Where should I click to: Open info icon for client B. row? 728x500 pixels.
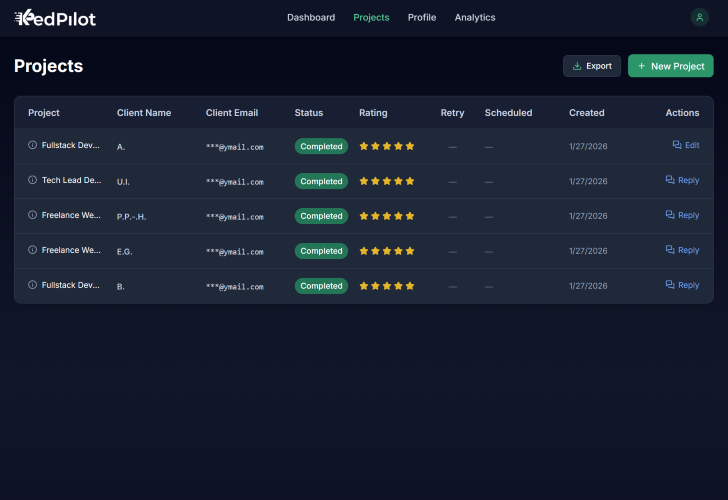[32, 285]
